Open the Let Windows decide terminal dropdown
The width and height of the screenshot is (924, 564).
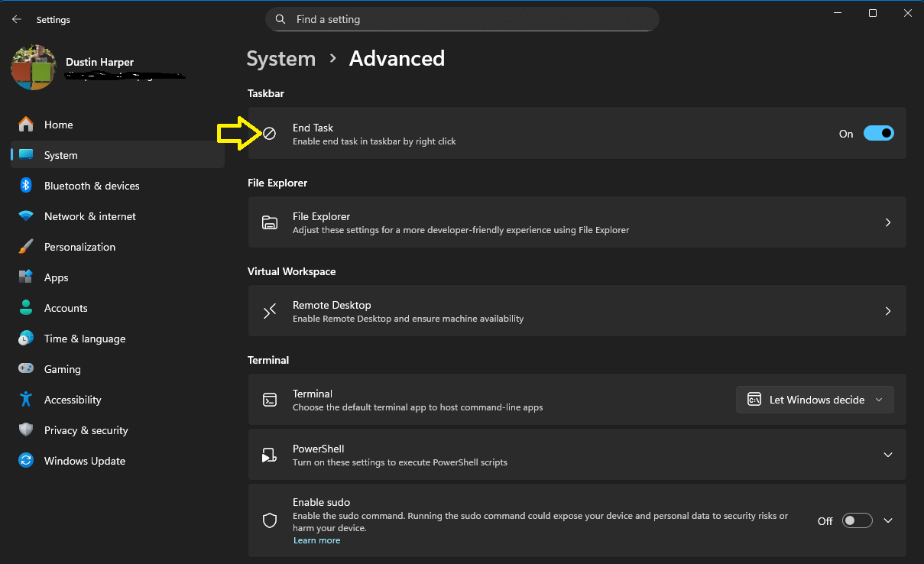pyautogui.click(x=815, y=400)
